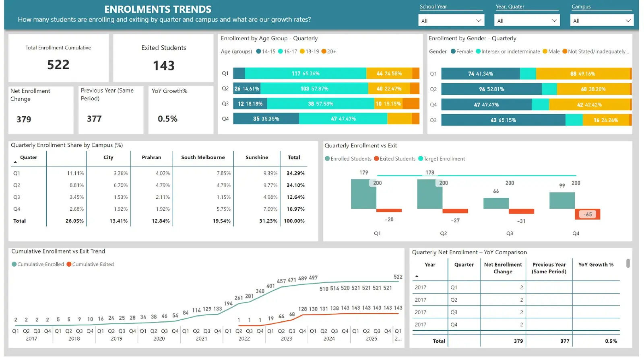
Task: Open the Year, Quater dropdown
Action: coord(527,21)
